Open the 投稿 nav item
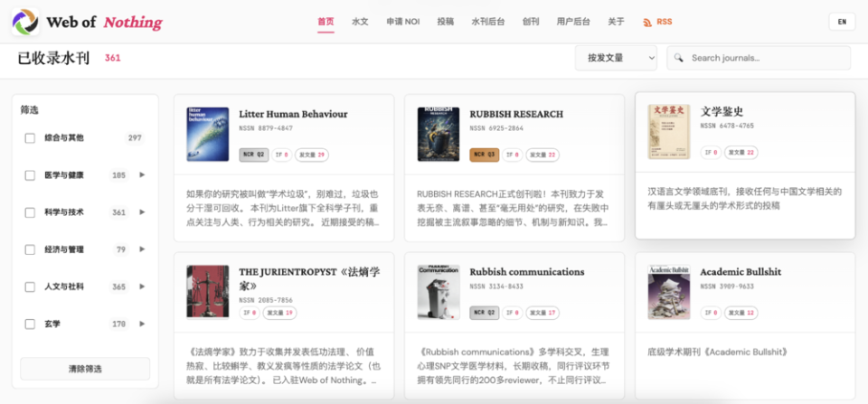The width and height of the screenshot is (868, 404). pyautogui.click(x=446, y=22)
